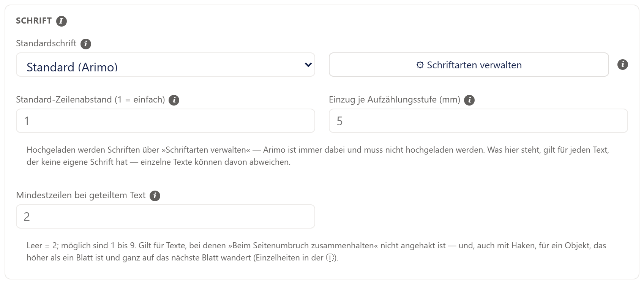Open info icon for Standard-Zeilenabstand
Image resolution: width=644 pixels, height=284 pixels.
[x=174, y=100]
